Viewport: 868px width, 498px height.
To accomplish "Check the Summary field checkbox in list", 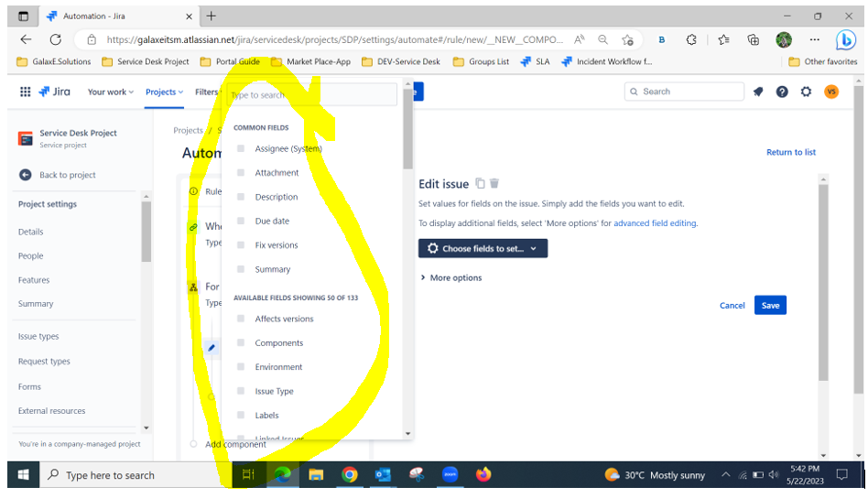I will tap(241, 269).
